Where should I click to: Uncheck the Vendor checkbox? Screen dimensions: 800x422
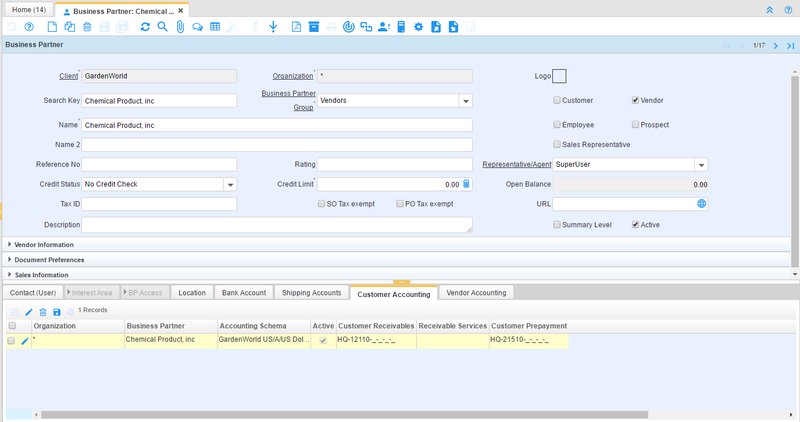[x=636, y=100]
